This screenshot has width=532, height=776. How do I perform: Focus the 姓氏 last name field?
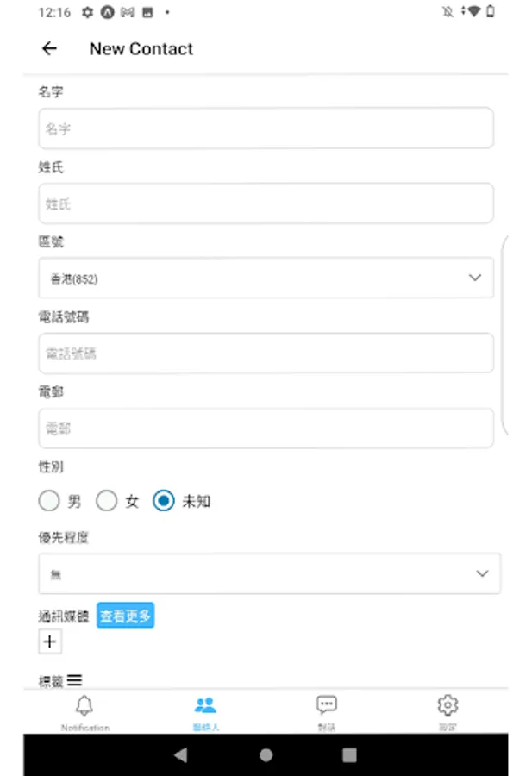pos(266,203)
